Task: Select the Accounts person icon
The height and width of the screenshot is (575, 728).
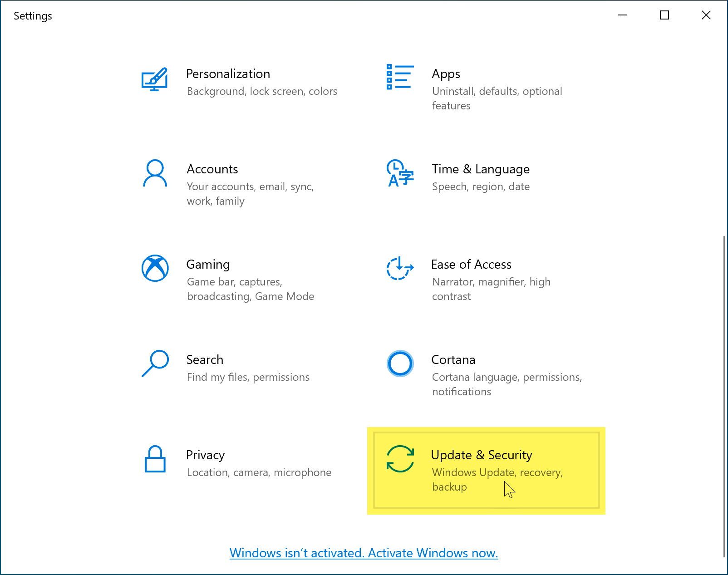Action: pos(155,173)
